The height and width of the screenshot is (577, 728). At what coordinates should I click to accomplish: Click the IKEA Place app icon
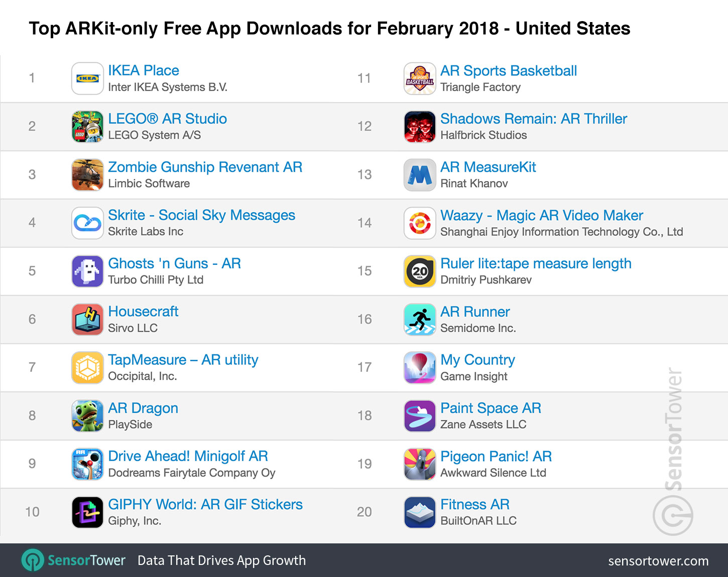click(87, 78)
